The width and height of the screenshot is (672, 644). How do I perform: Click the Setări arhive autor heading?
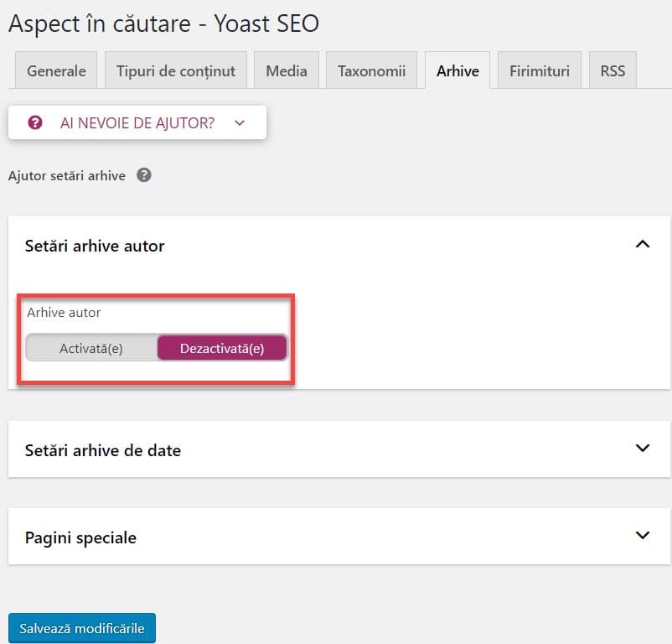click(x=95, y=246)
